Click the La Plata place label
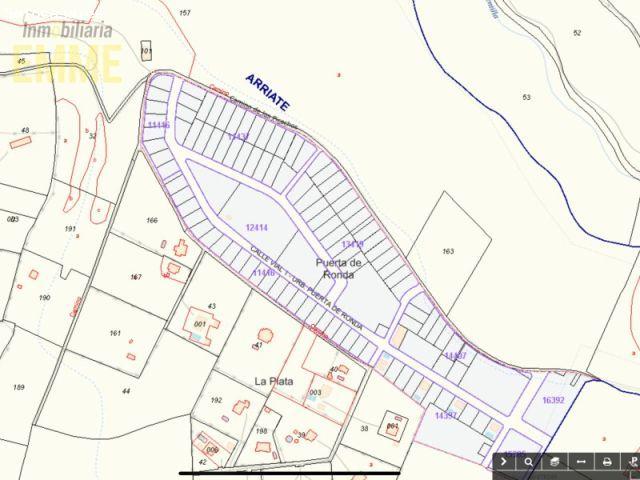This screenshot has width=640, height=480. [274, 382]
